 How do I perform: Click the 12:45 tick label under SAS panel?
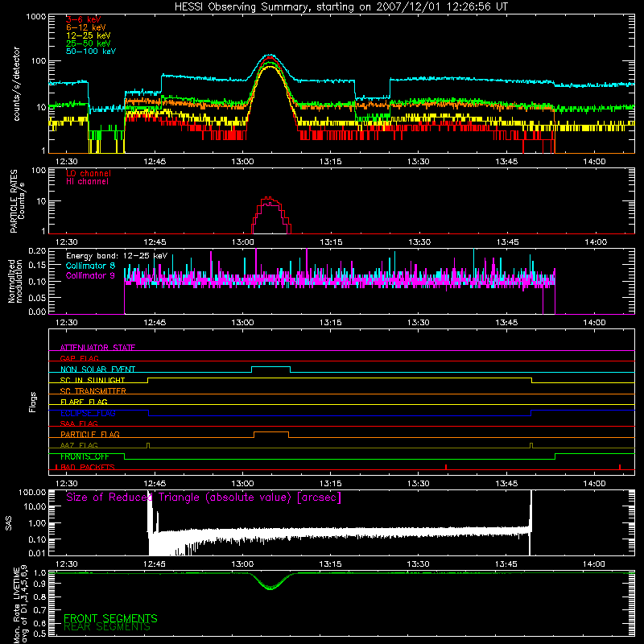[x=155, y=564]
